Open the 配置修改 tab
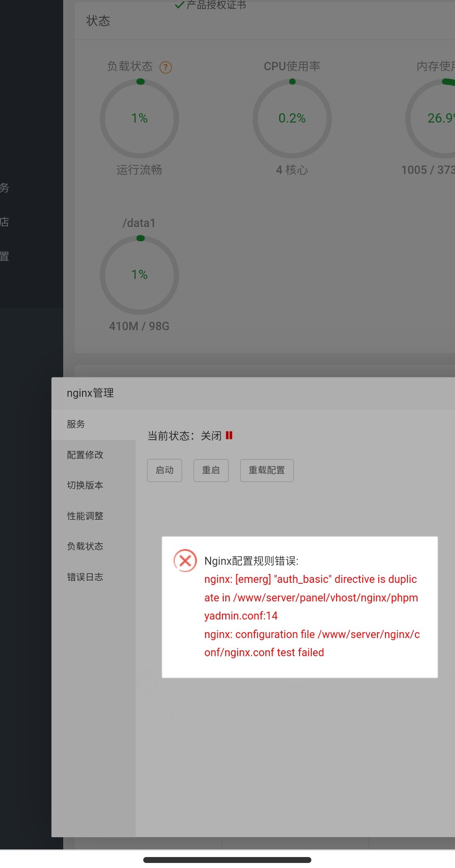Viewport: 455px width, 868px height. (x=94, y=455)
